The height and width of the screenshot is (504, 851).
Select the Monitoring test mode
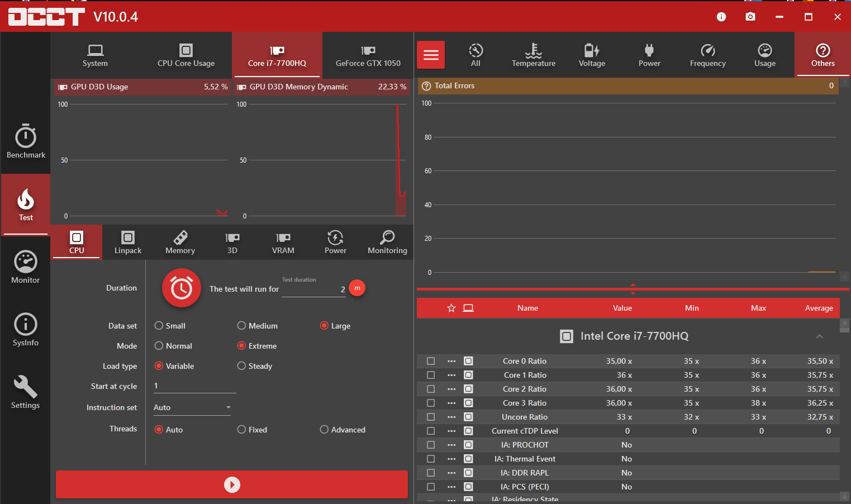[387, 243]
